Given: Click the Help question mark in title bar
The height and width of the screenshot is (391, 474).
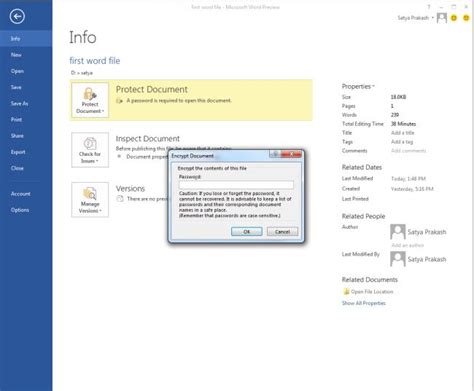Looking at the screenshot, I should coord(429,7).
